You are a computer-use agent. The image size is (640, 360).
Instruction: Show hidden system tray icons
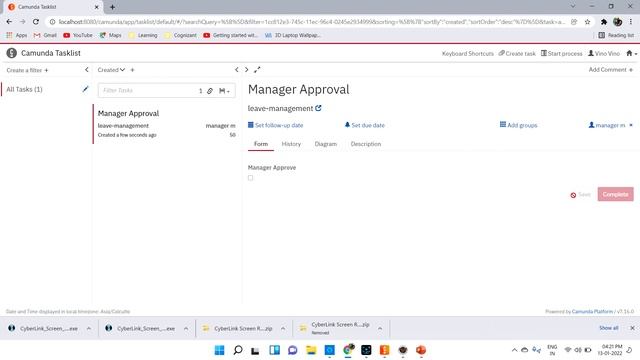[514, 350]
